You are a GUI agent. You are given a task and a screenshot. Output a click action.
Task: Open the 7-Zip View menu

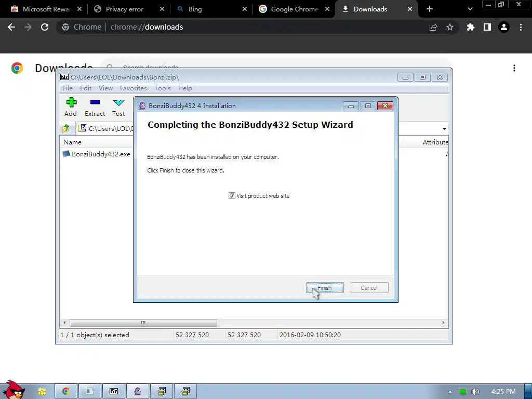pos(105,88)
